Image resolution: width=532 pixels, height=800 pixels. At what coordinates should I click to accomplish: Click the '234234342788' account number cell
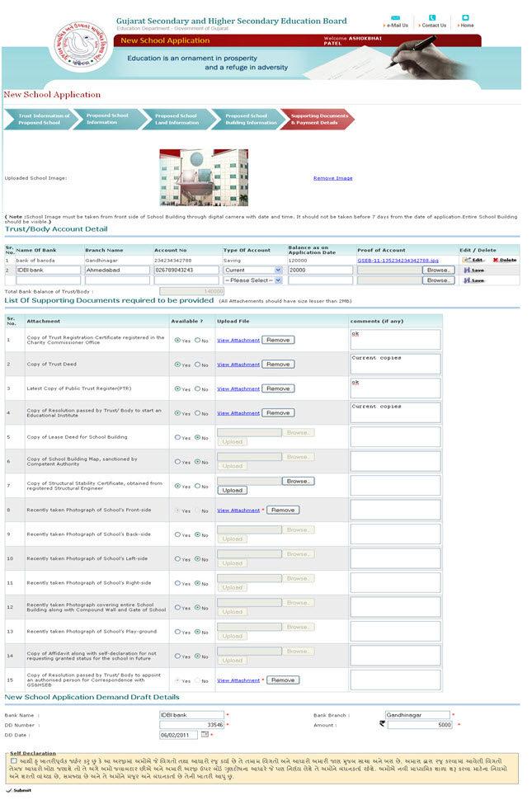[173, 261]
